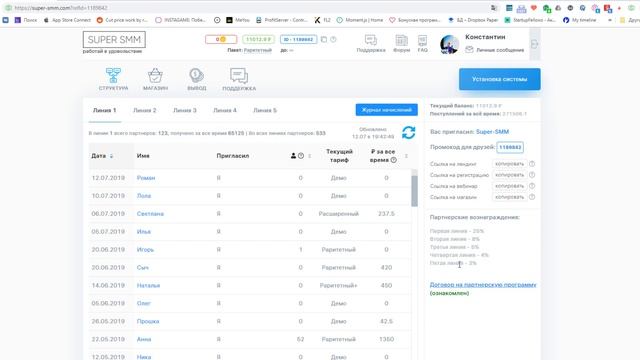Click help icon beside Ссылка на регистрацию

532,175
